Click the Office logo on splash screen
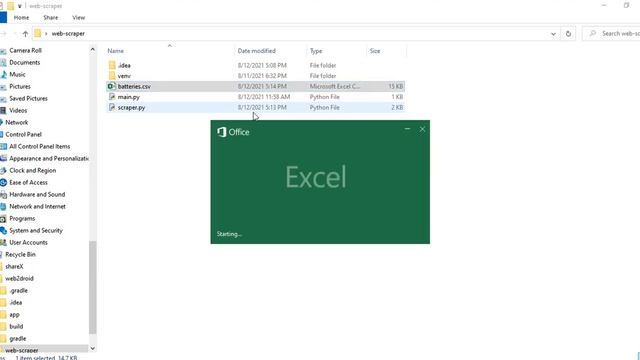640x360 pixels. point(233,132)
